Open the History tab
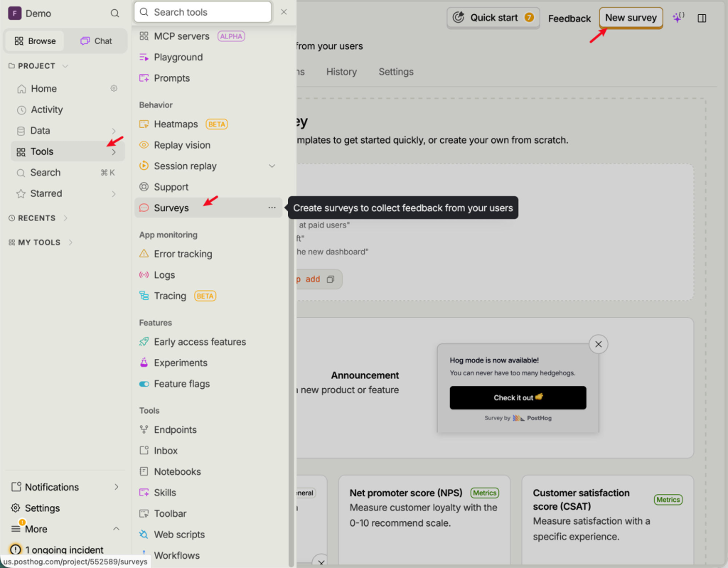The image size is (728, 568). [341, 72]
